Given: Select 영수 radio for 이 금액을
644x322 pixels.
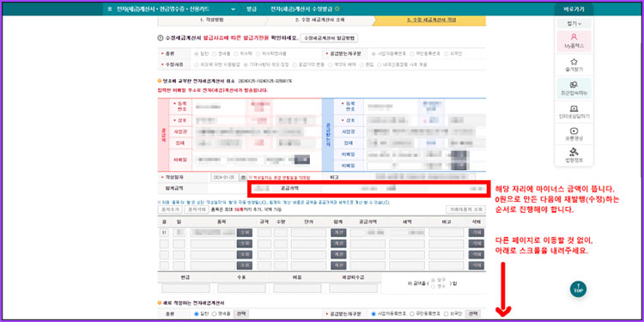Looking at the screenshot, I should tap(433, 286).
